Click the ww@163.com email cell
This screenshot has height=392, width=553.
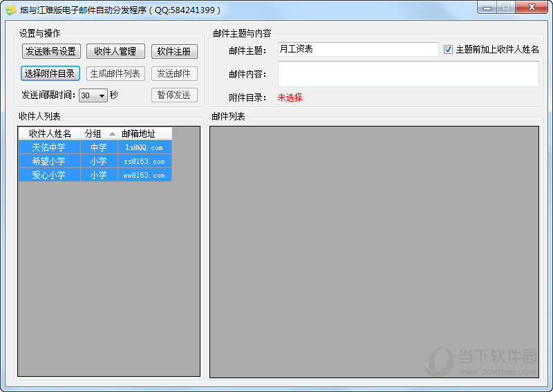tap(144, 175)
